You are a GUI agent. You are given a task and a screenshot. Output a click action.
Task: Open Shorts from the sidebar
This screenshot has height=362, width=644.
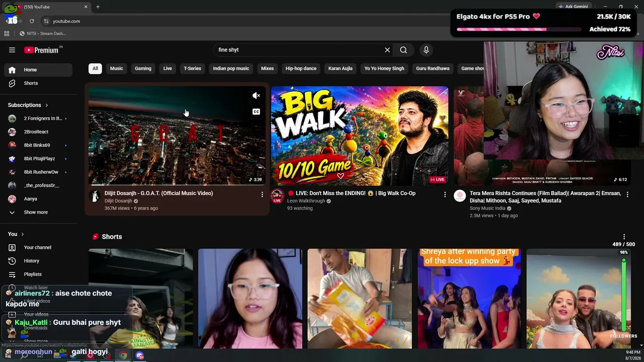38,83
